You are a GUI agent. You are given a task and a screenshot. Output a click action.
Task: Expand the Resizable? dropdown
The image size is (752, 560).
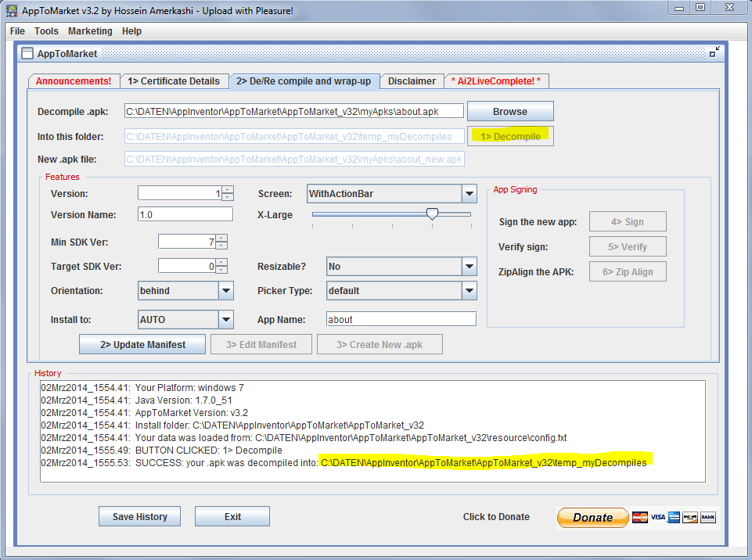pos(469,267)
